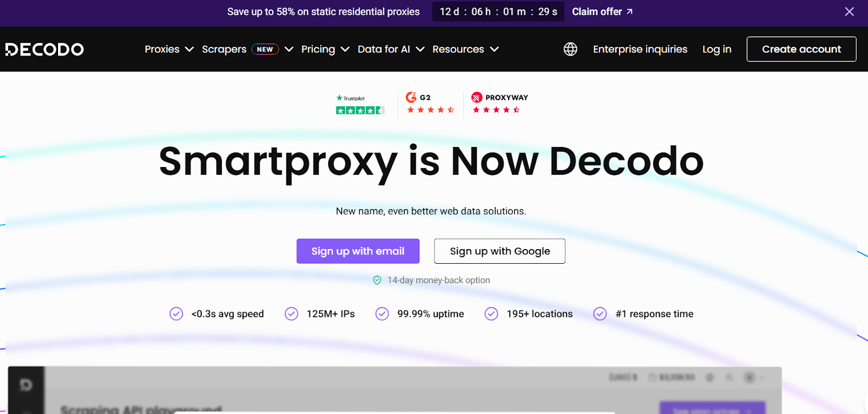868x414 pixels.
Task: Click Save up to 58% banner text
Action: tap(323, 11)
